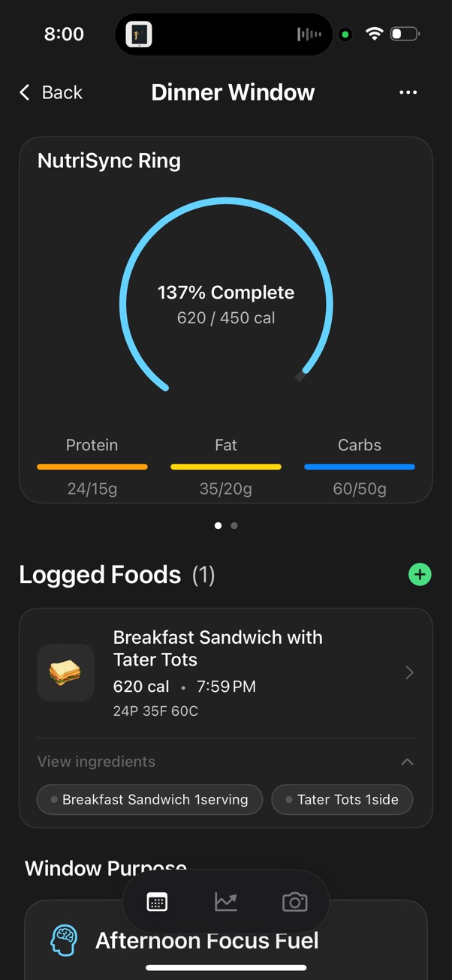Open View ingredients
452x980 pixels.
pos(96,762)
